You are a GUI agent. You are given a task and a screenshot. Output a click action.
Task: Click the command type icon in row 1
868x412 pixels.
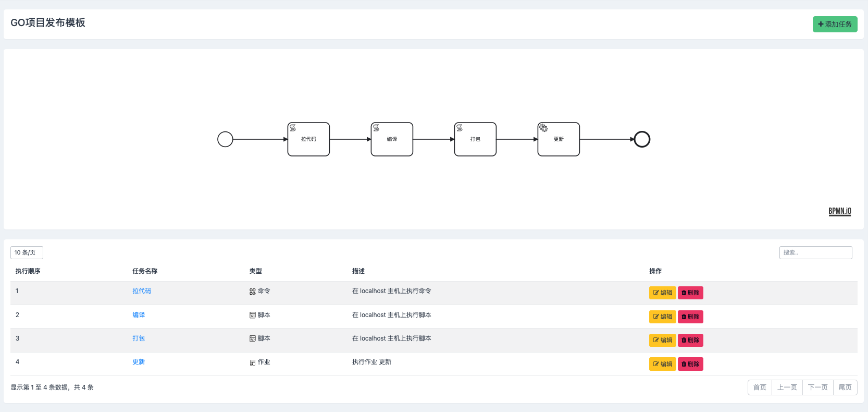253,292
